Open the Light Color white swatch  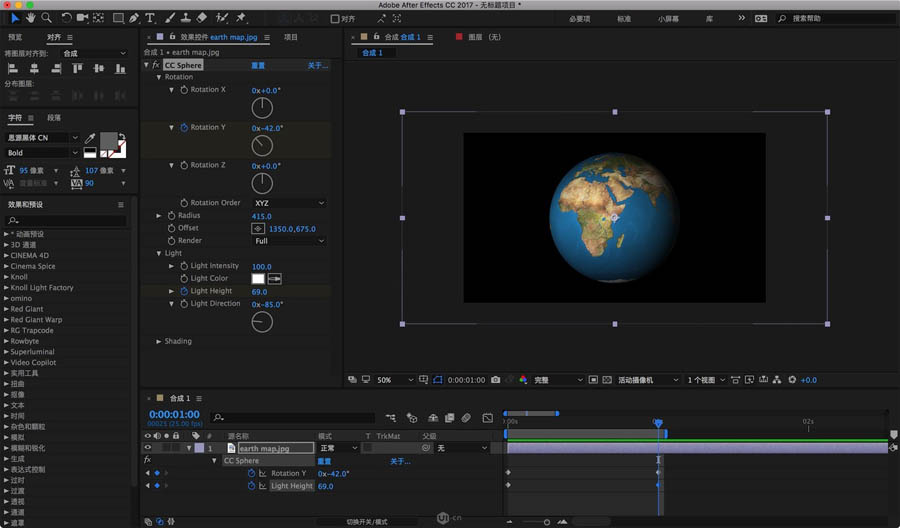(x=258, y=279)
